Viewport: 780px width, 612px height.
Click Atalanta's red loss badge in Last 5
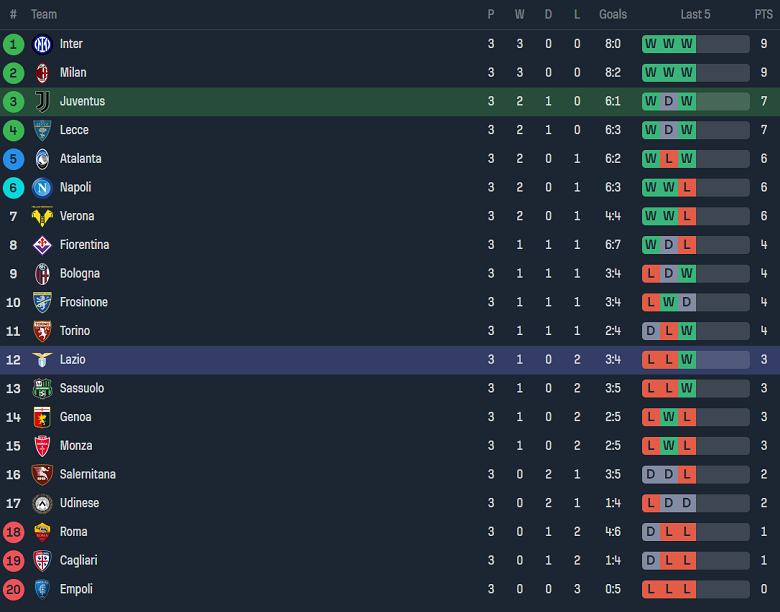[x=669, y=159]
